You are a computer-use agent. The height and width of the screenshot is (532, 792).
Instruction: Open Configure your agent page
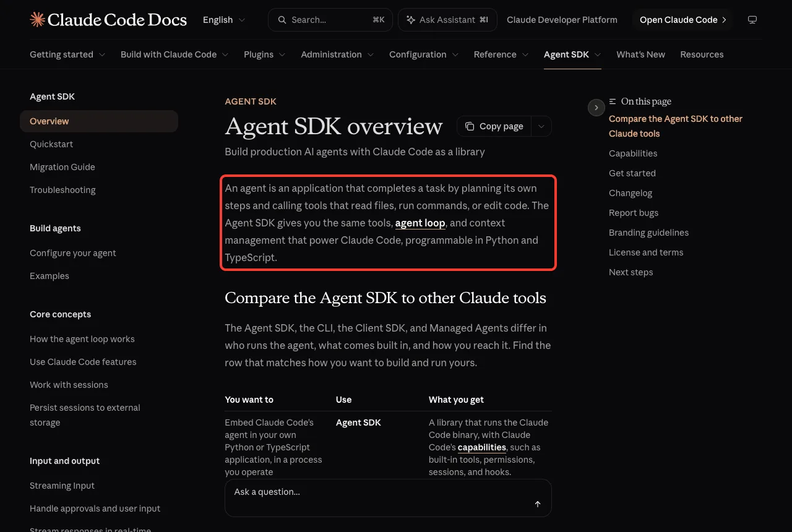[x=73, y=253]
